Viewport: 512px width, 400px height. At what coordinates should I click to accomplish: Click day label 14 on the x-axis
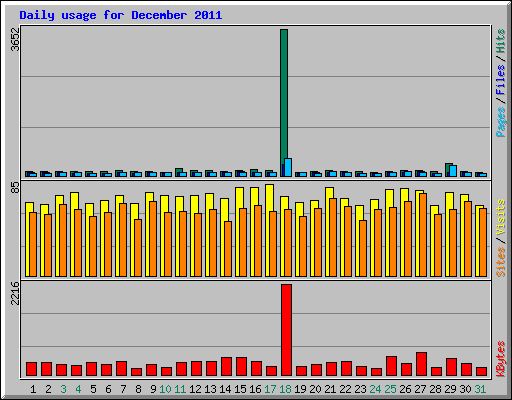225,389
